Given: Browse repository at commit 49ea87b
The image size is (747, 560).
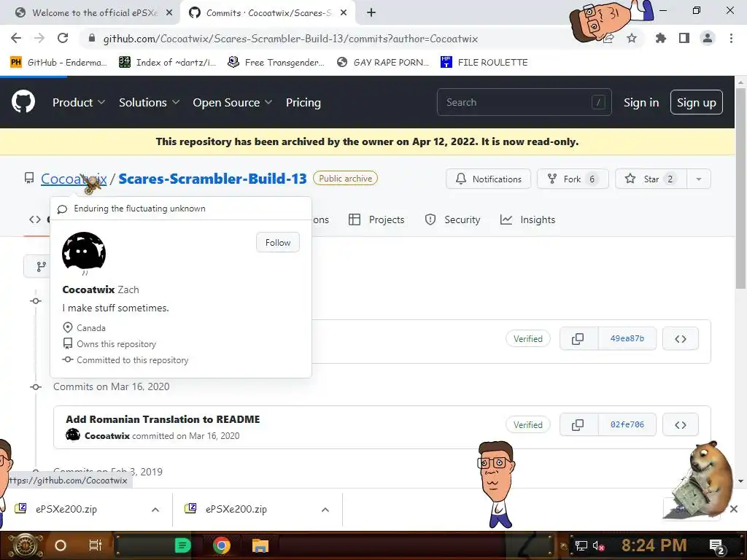Looking at the screenshot, I should click(681, 338).
